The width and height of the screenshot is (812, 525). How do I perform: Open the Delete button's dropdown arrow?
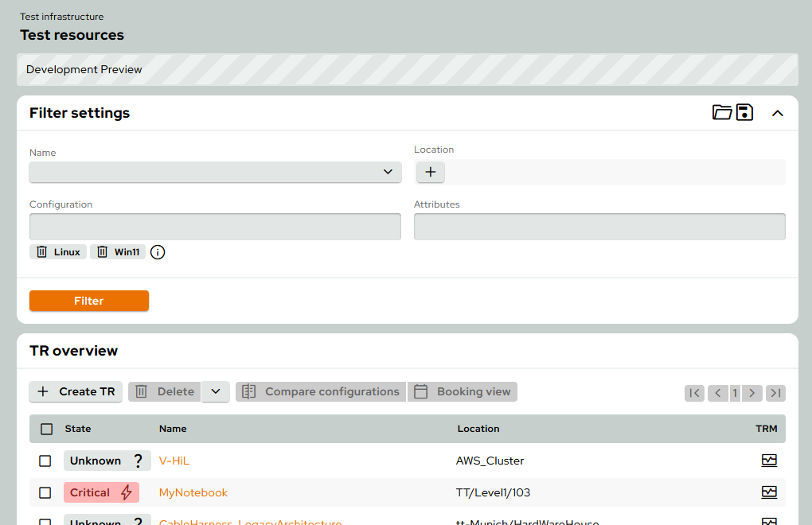coord(217,391)
